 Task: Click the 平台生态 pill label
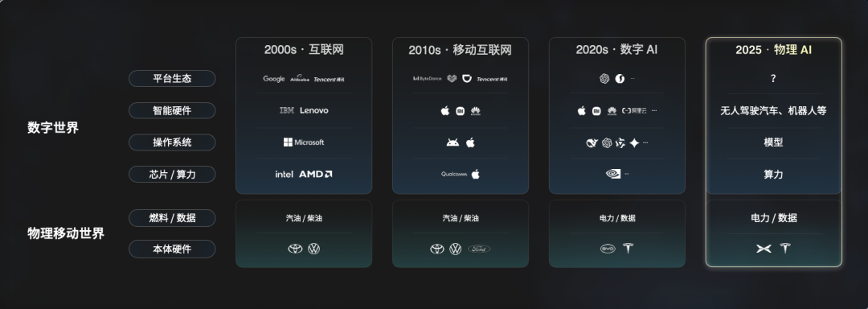(172, 79)
